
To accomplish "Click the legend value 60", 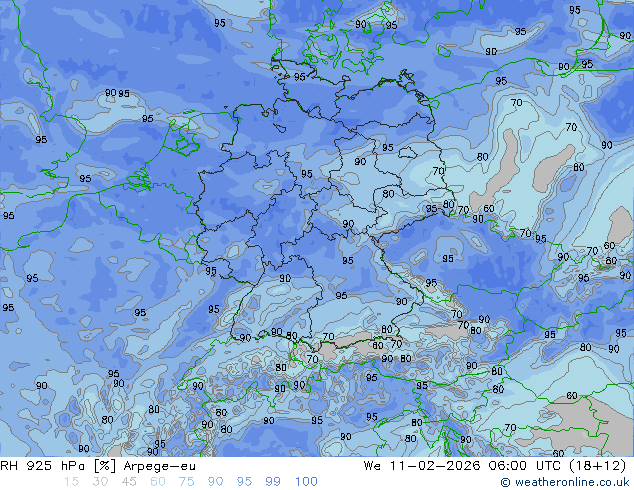I will (x=158, y=482).
